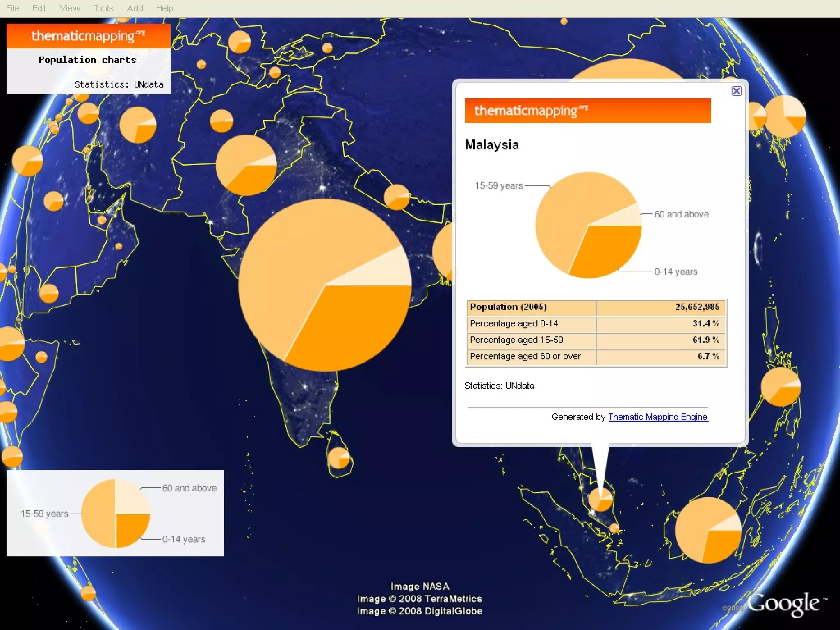Image resolution: width=840 pixels, height=630 pixels.
Task: Select the Sri Lanka pie chart marker
Action: pos(339,458)
